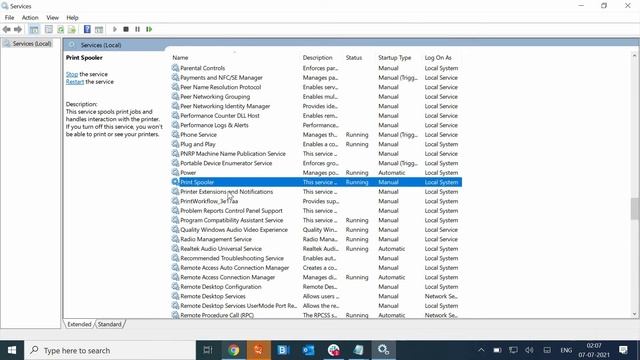Open the Help menu
Screen dimensions: 640x360
pos(72,18)
